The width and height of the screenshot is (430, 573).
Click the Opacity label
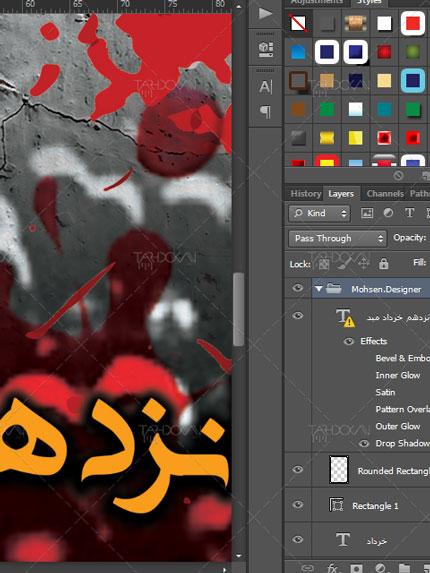click(x=410, y=238)
